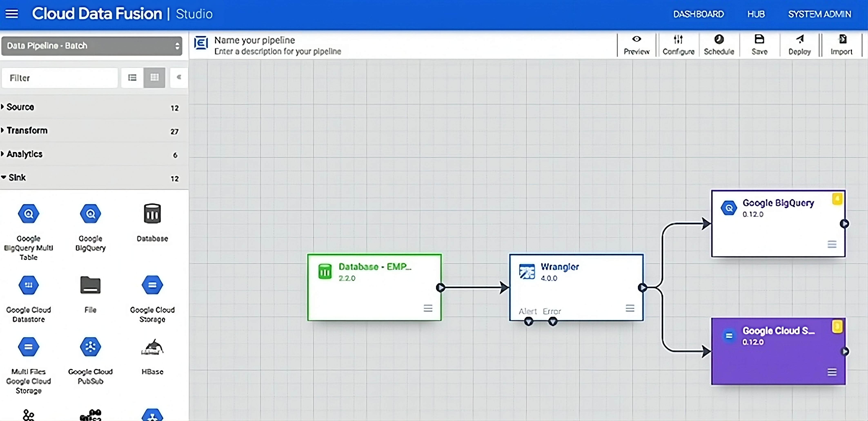Screen dimensions: 868x421
Task: Select the Google BigQuery Multi Table sink
Action: (29, 232)
